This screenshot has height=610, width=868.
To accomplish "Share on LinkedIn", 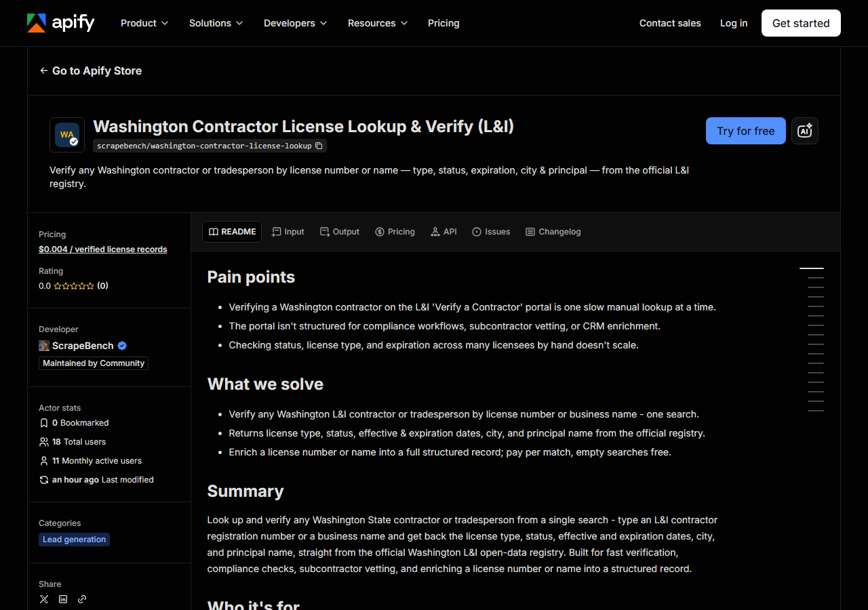I will 63,599.
